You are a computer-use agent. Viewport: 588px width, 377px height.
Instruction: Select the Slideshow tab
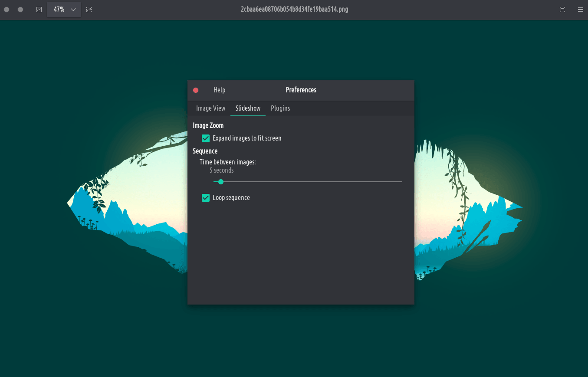[248, 108]
